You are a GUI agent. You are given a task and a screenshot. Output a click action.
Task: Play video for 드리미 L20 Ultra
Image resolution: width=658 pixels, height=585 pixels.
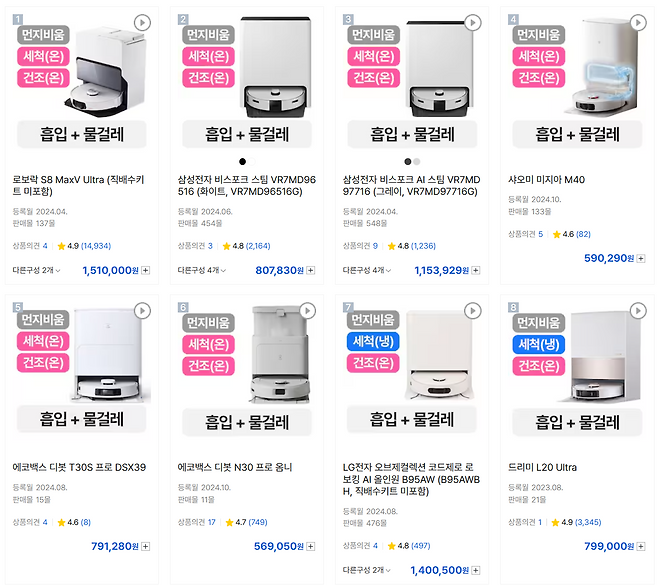(636, 311)
